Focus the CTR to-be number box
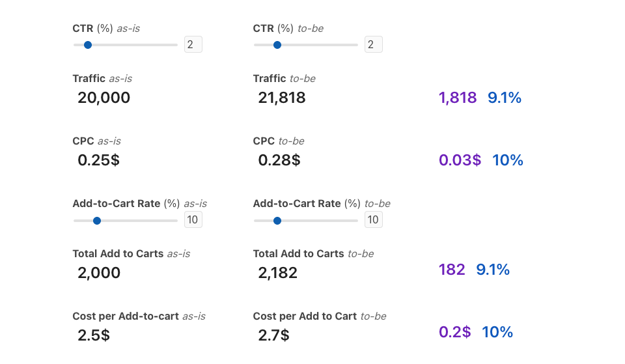Viewport: 625px width, 364px height. [x=373, y=44]
